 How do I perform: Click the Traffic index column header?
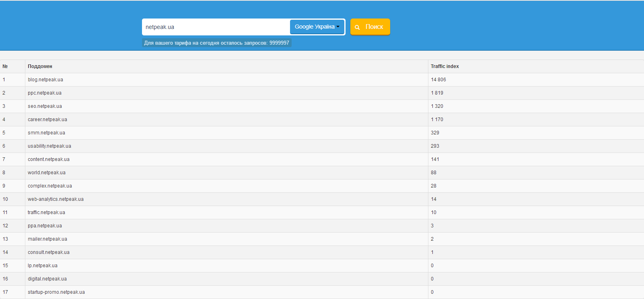coord(444,66)
